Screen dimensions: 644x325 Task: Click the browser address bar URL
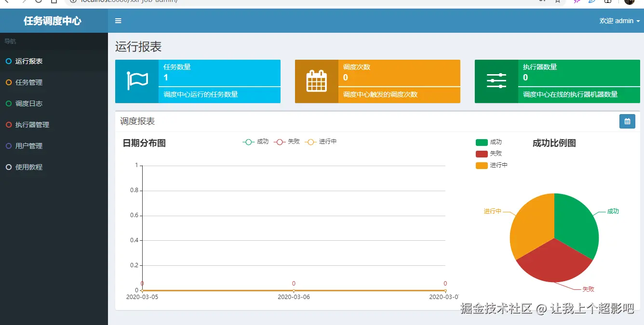click(x=129, y=1)
